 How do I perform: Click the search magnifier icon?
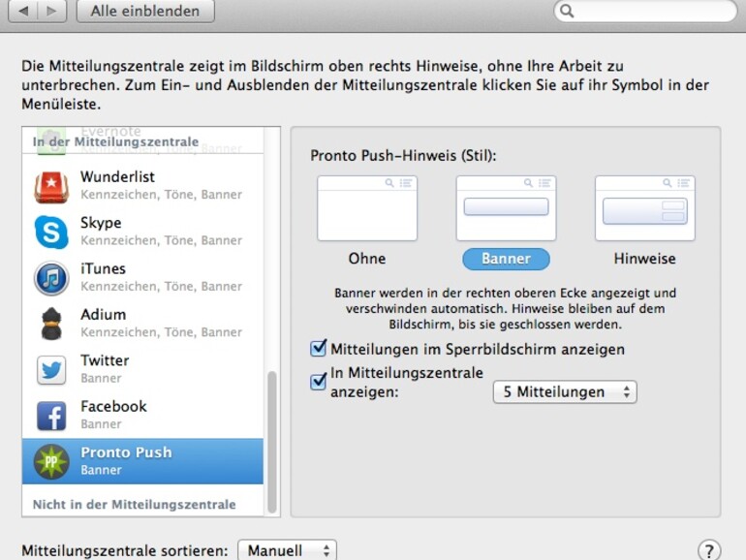coord(567,11)
